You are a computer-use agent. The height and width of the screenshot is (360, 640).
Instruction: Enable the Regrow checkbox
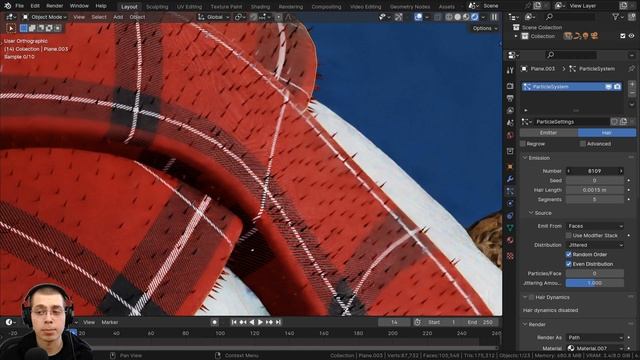point(523,144)
